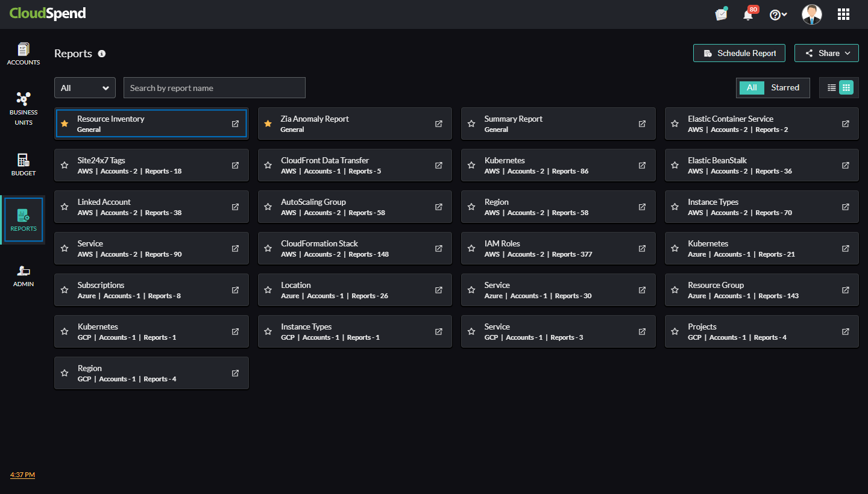Open the All provider filter dropdown

click(x=84, y=87)
